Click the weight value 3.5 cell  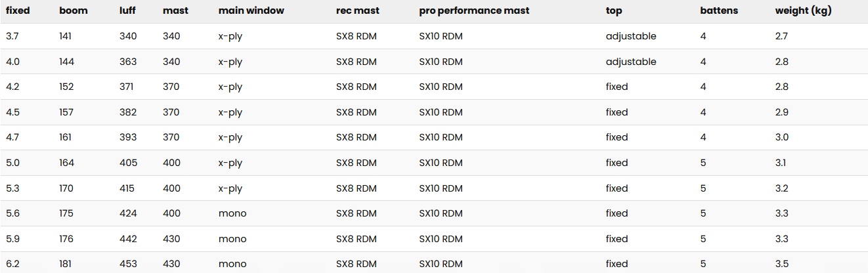[782, 264]
